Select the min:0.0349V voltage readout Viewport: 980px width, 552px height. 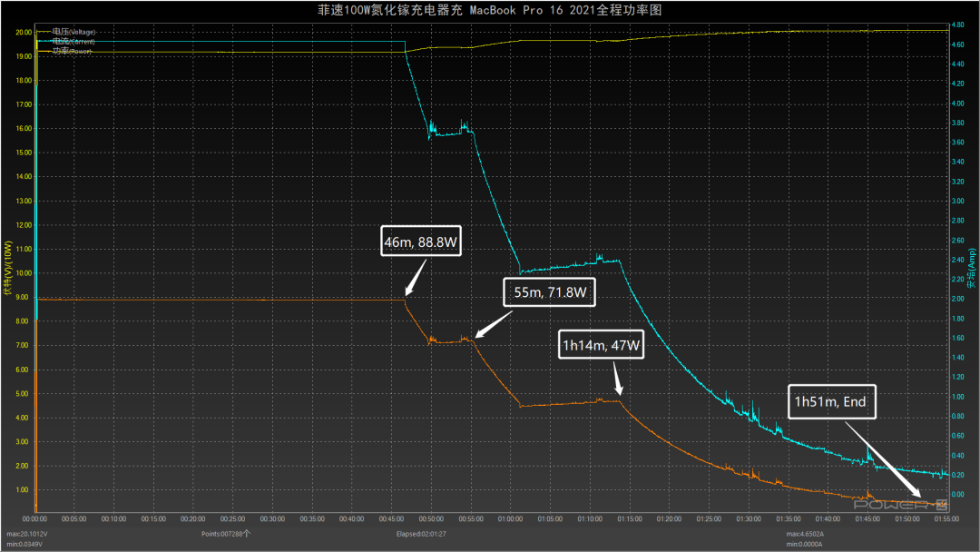click(x=25, y=544)
